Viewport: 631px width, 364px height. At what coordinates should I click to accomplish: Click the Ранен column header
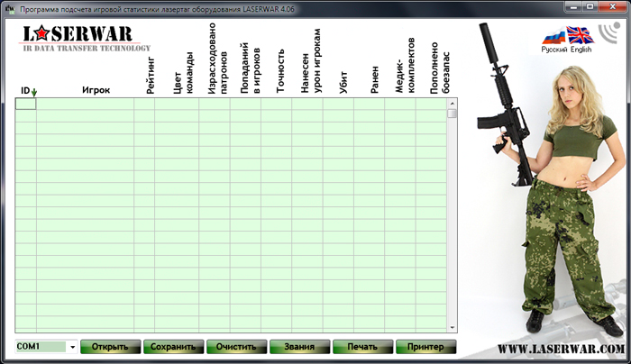coord(374,80)
